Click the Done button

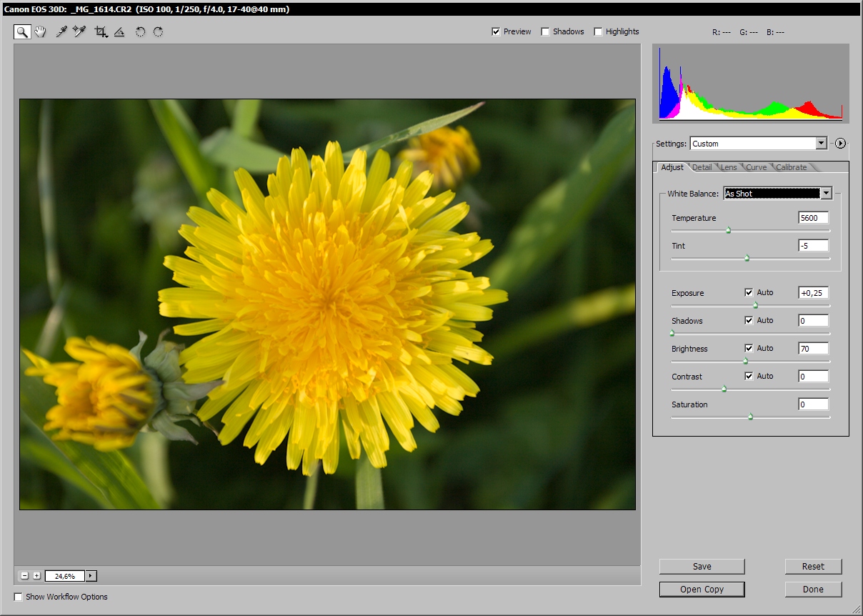pos(813,590)
